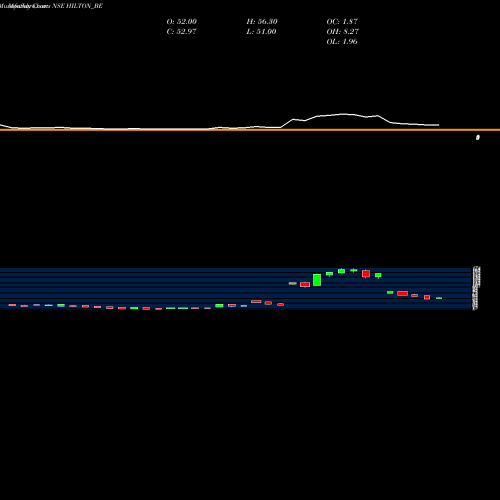Select the high value H: 56.30
This screenshot has width=500, height=500.
pyautogui.click(x=262, y=22)
